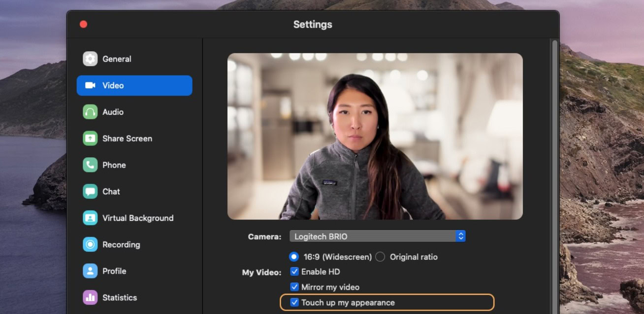Toggle Mirror my video checkbox
Viewport: 644px width, 314px height.
click(x=294, y=287)
